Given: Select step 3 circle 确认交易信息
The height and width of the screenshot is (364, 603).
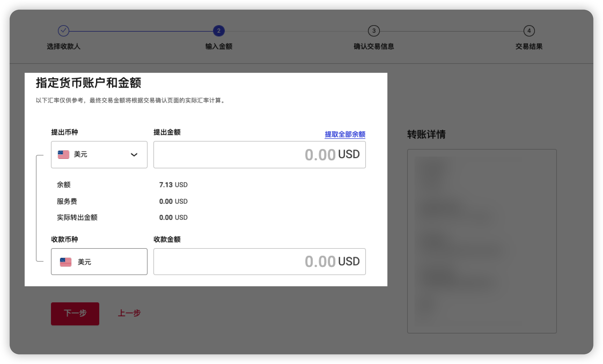Looking at the screenshot, I should (x=374, y=31).
